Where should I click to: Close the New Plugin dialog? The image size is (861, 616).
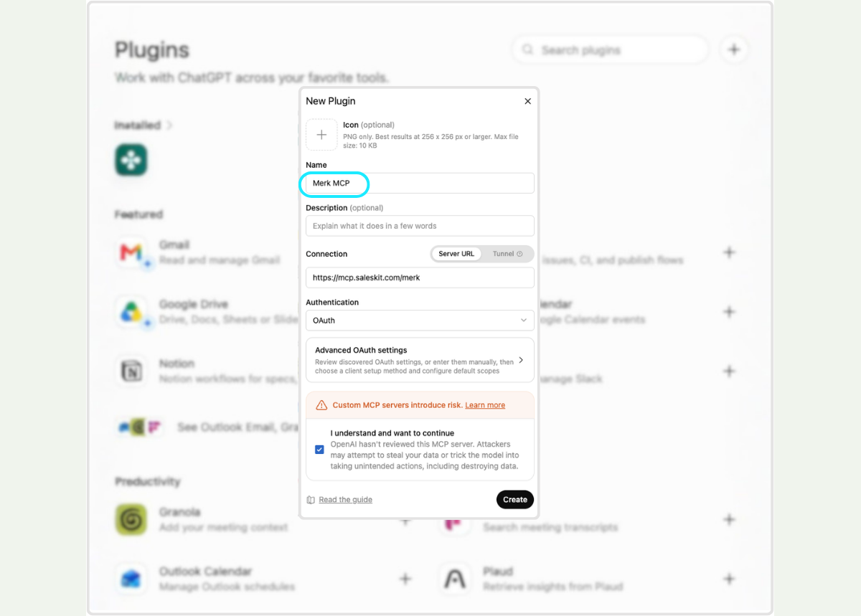coord(528,101)
